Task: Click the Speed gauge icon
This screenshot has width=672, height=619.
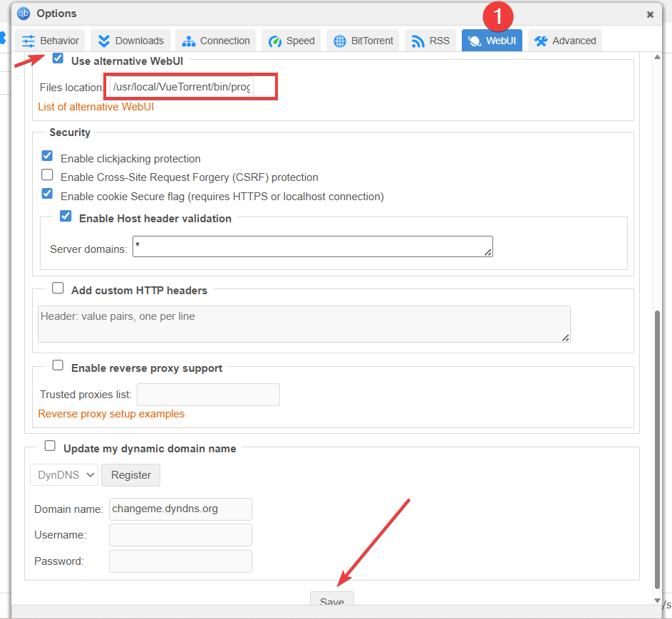Action: (275, 41)
